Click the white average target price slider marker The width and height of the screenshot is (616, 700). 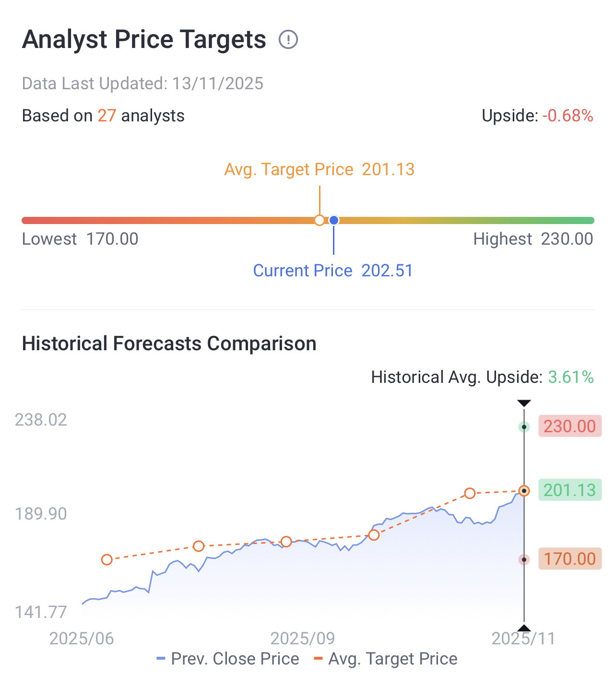point(320,220)
